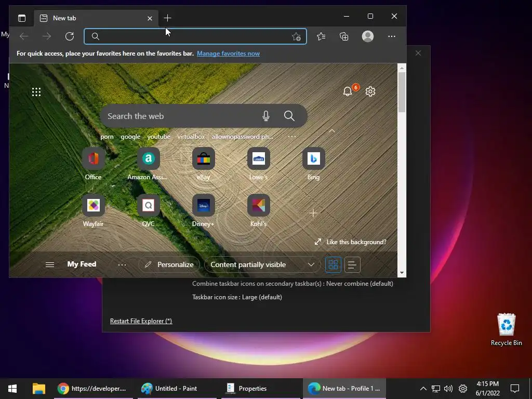Open the profile avatar menu
Viewport: 532px width, 399px height.
coord(368,36)
